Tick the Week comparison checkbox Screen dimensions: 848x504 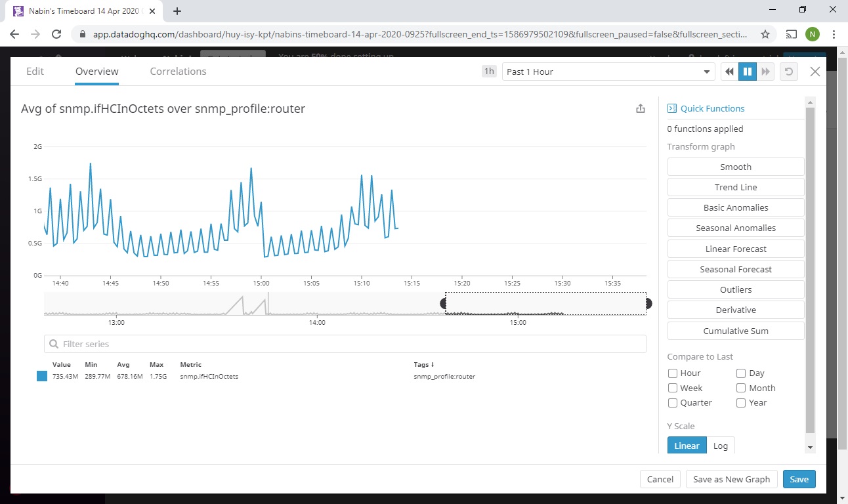click(x=673, y=388)
